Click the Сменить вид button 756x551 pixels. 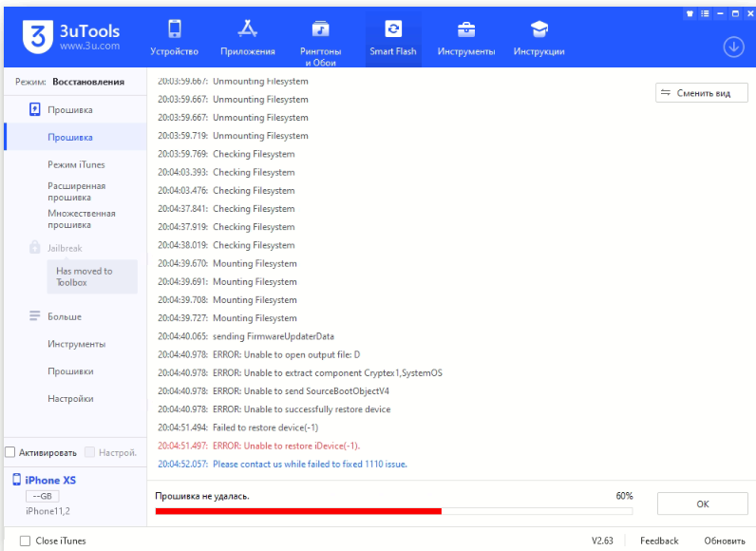pyautogui.click(x=702, y=92)
